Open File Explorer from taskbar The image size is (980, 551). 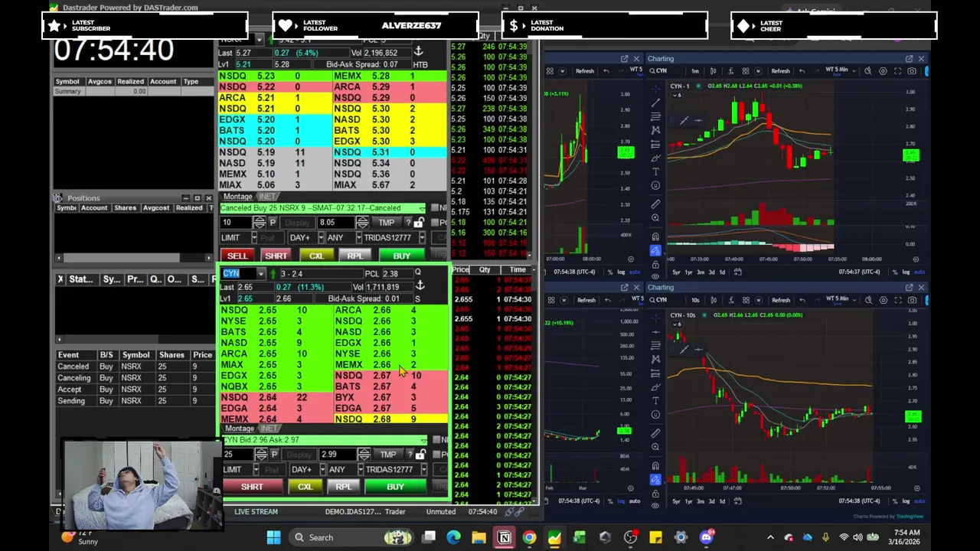pyautogui.click(x=479, y=537)
